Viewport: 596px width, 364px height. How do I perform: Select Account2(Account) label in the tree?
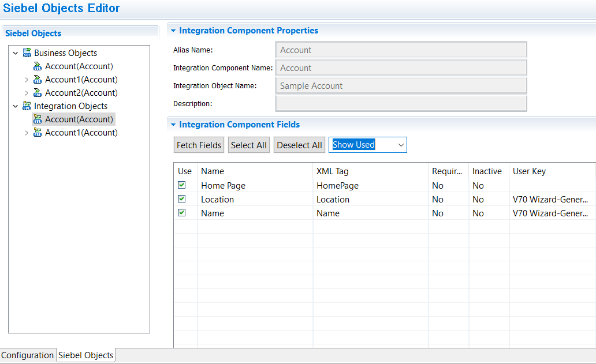(81, 93)
